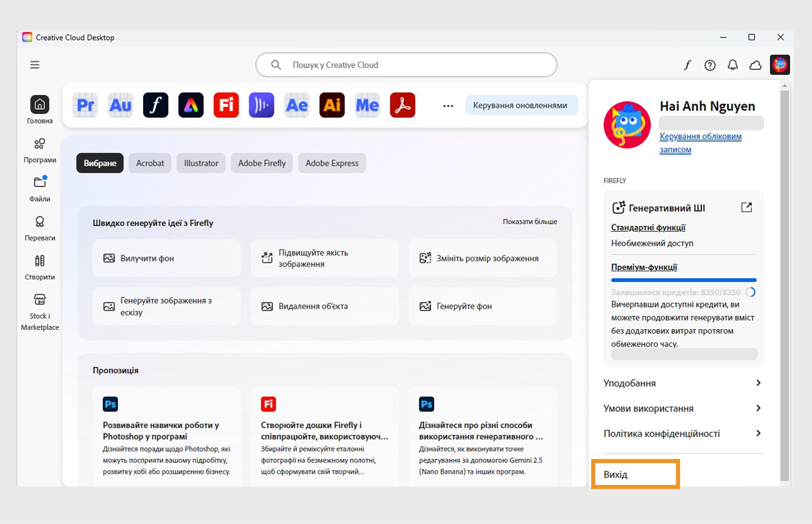Open Генеративний ШІ external link icon
812x524 pixels.
(x=747, y=207)
